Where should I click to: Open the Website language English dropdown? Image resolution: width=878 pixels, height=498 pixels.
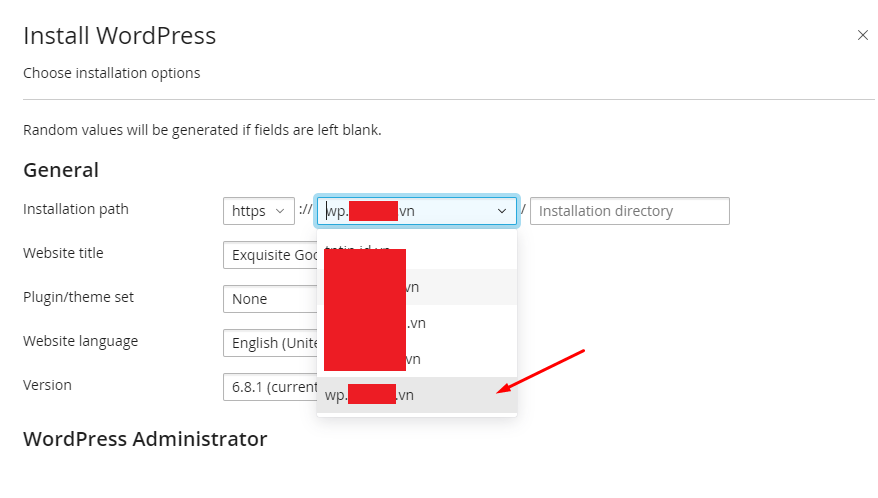[x=269, y=343]
